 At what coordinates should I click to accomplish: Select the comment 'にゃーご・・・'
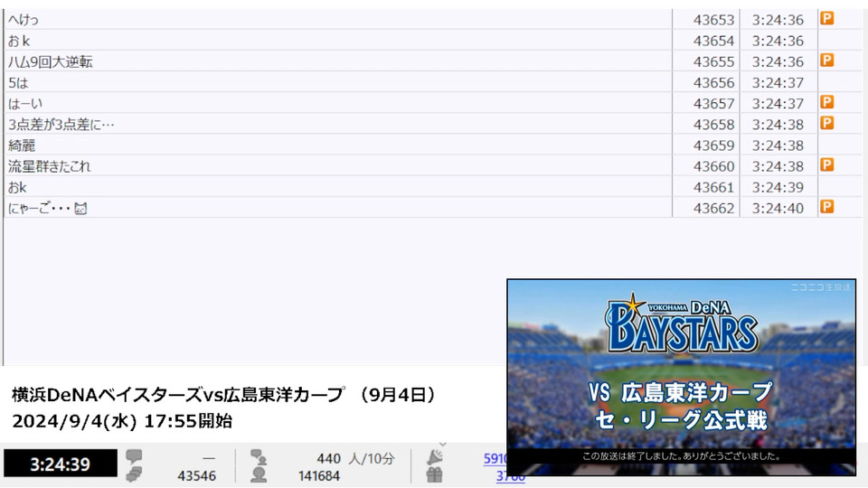tap(48, 208)
